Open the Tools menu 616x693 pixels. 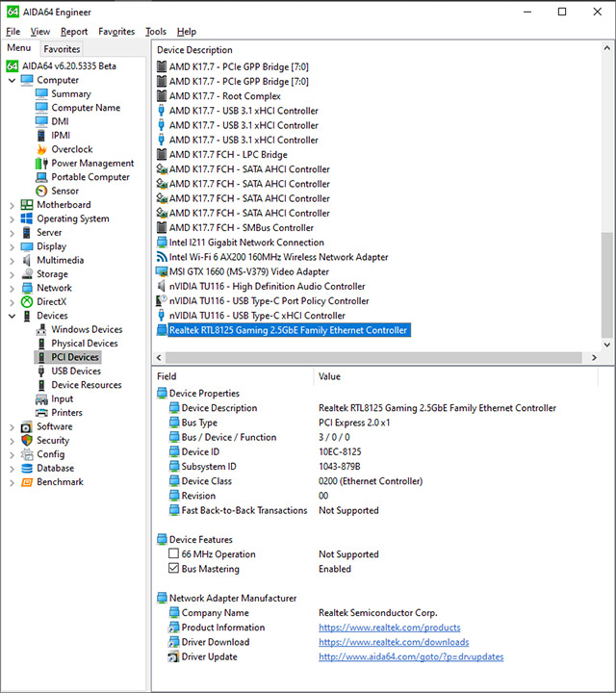click(156, 32)
